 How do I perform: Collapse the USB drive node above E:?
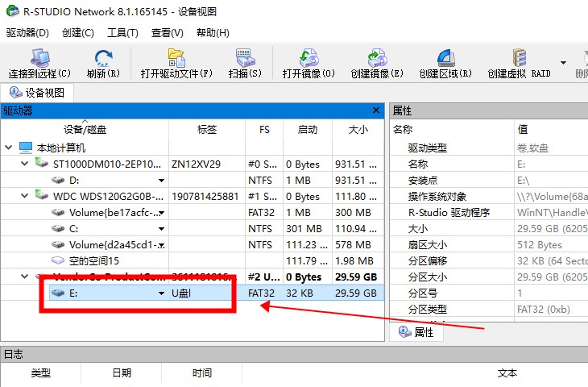[25, 277]
